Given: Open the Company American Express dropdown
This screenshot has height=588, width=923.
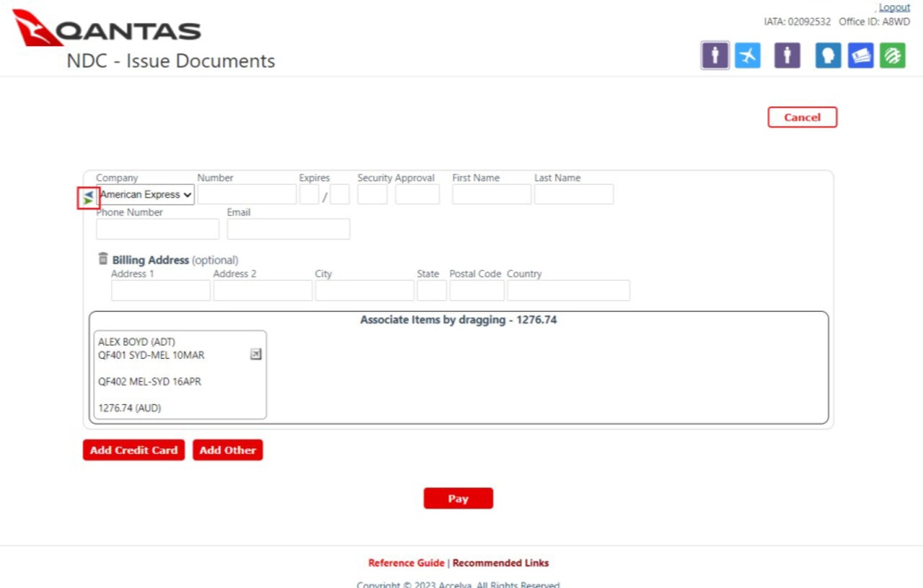Looking at the screenshot, I should click(x=146, y=195).
